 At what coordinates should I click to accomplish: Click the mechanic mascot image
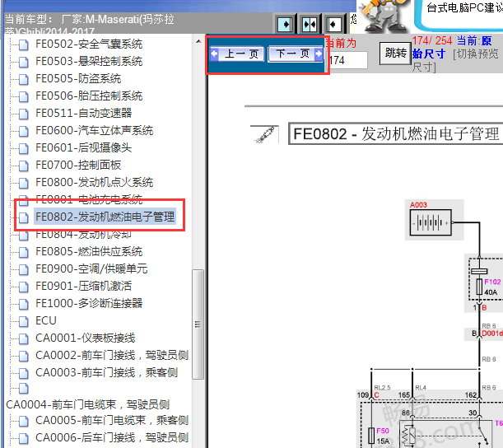[x=384, y=16]
